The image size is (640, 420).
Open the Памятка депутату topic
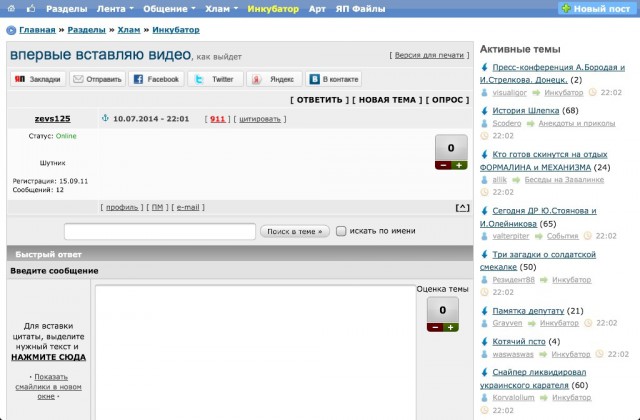click(x=528, y=311)
